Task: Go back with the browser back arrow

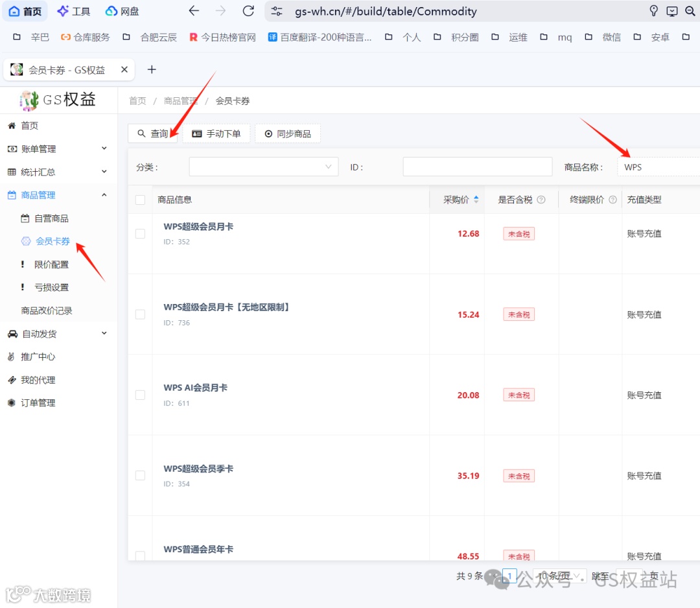Action: (194, 11)
